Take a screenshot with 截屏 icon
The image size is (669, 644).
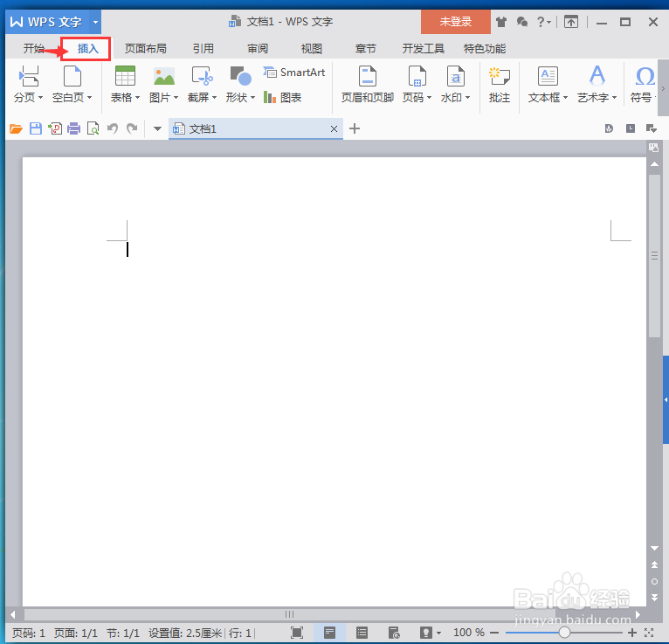(x=203, y=76)
